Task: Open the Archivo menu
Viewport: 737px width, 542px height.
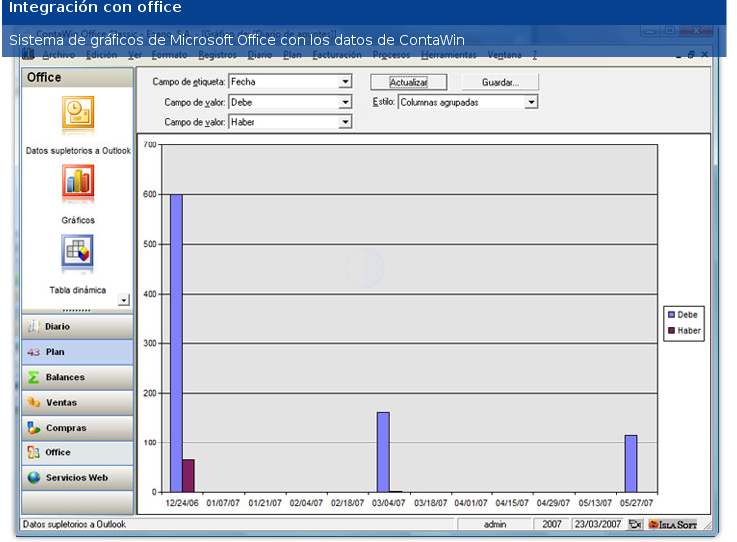Action: [x=59, y=55]
